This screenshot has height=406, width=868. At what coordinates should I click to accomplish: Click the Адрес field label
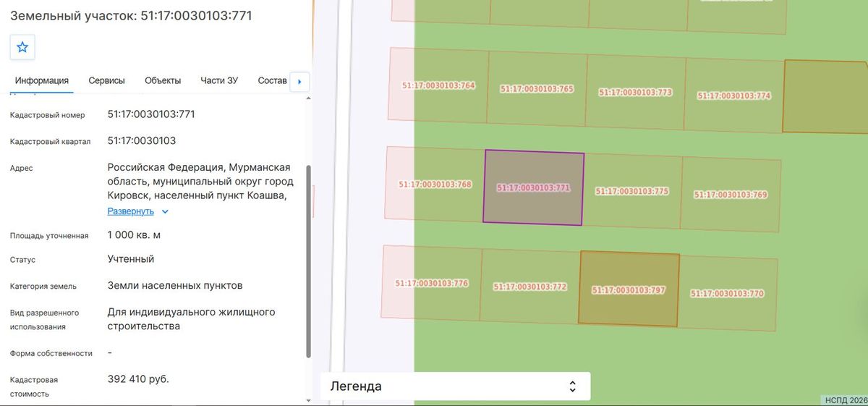coord(22,168)
